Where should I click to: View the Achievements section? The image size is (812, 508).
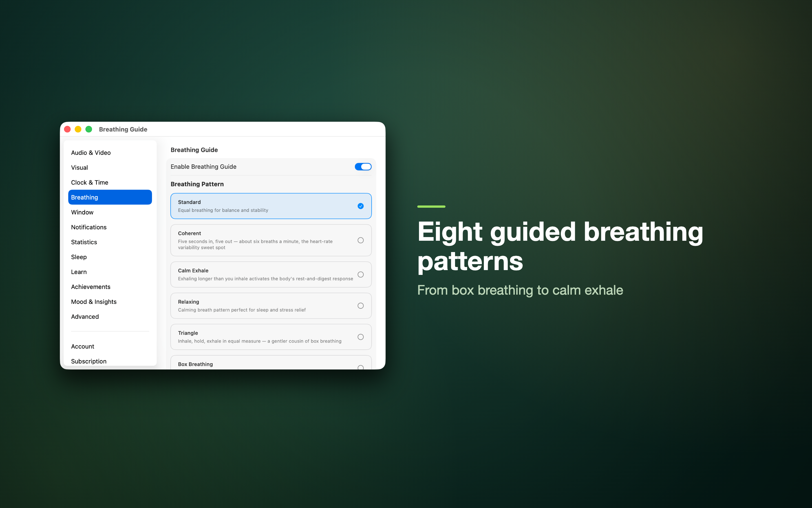[x=110, y=286]
